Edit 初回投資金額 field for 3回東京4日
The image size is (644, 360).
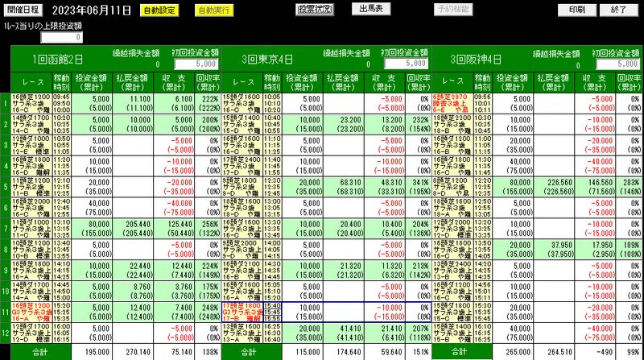(x=407, y=64)
